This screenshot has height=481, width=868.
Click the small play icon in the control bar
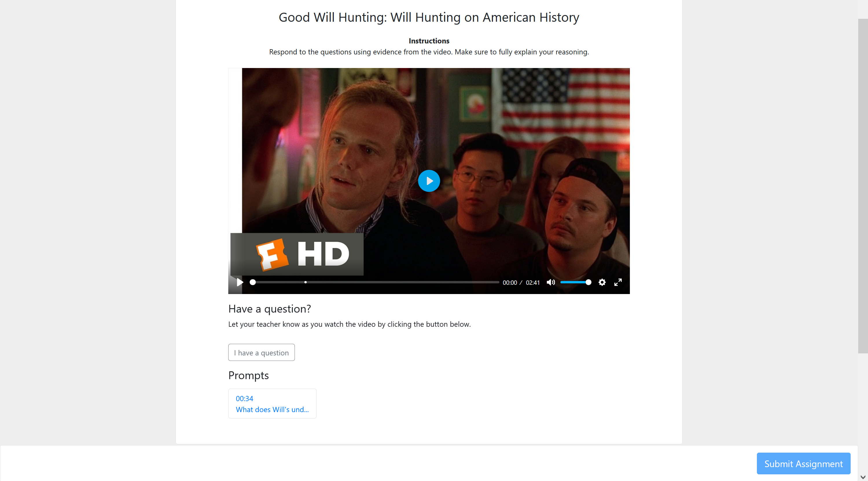tap(240, 282)
